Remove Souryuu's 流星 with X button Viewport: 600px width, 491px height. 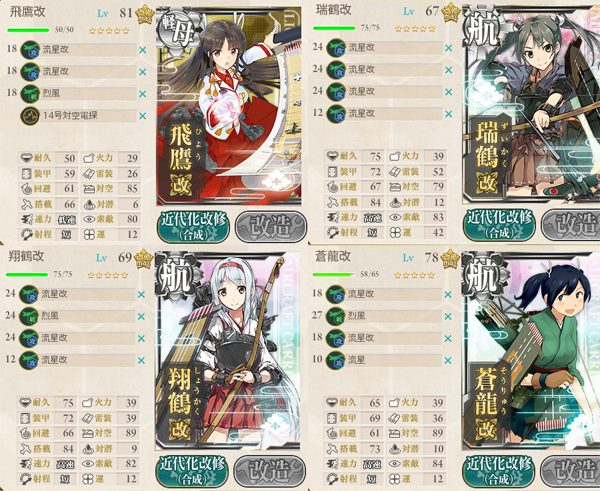pyautogui.click(x=448, y=361)
